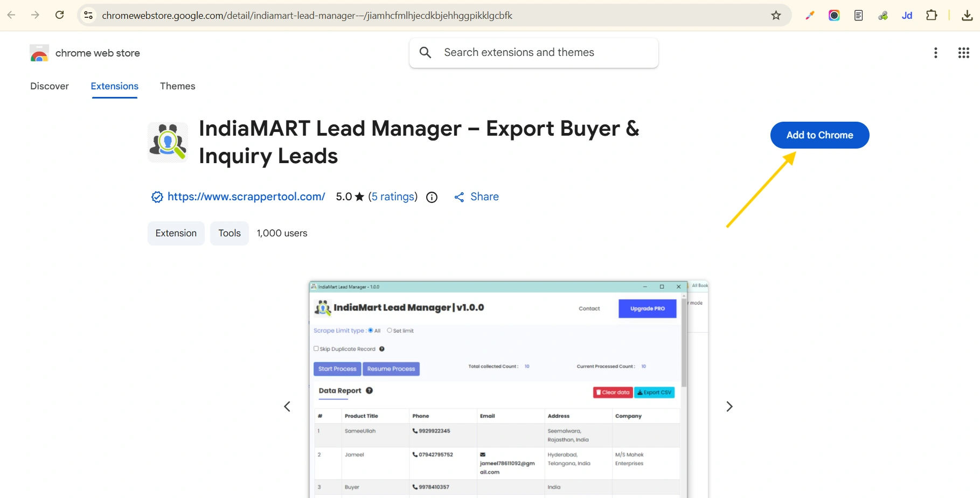Switch to the Extensions tab
The height and width of the screenshot is (498, 980).
click(115, 86)
